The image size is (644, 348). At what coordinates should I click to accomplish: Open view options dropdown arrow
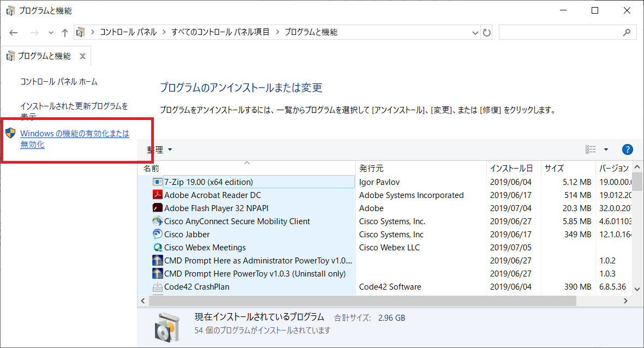pos(606,150)
